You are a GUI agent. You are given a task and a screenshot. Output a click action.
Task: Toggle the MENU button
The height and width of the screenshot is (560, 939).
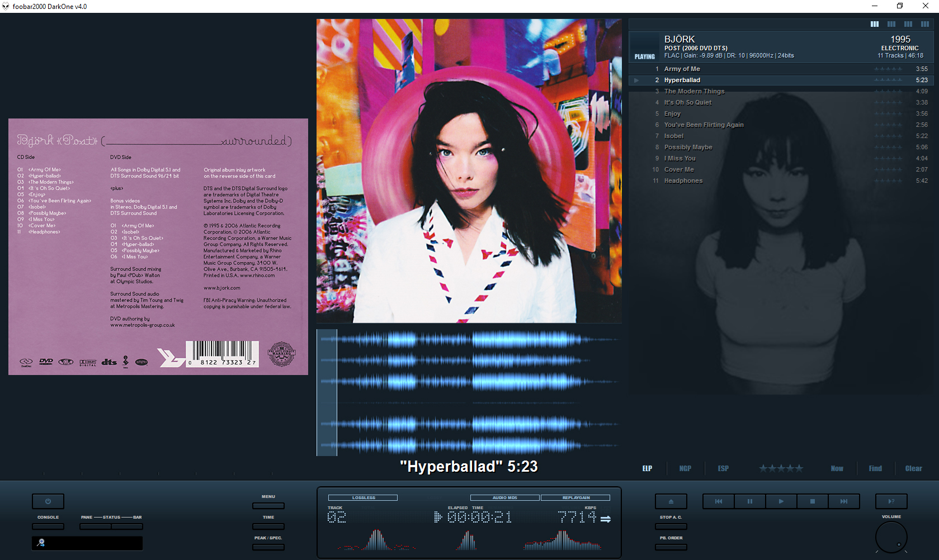[x=268, y=506]
